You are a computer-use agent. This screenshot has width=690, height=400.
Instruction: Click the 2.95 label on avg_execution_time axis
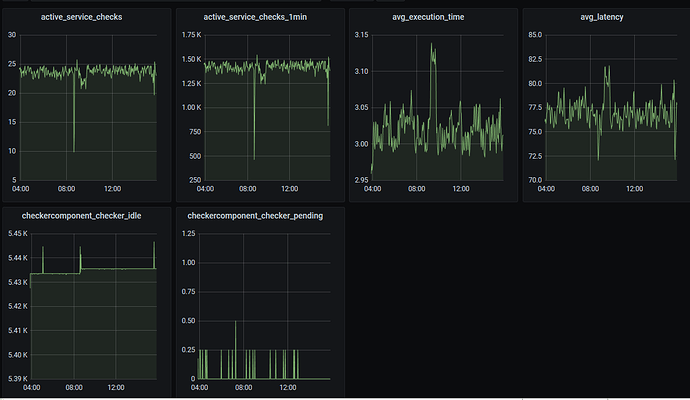[361, 180]
